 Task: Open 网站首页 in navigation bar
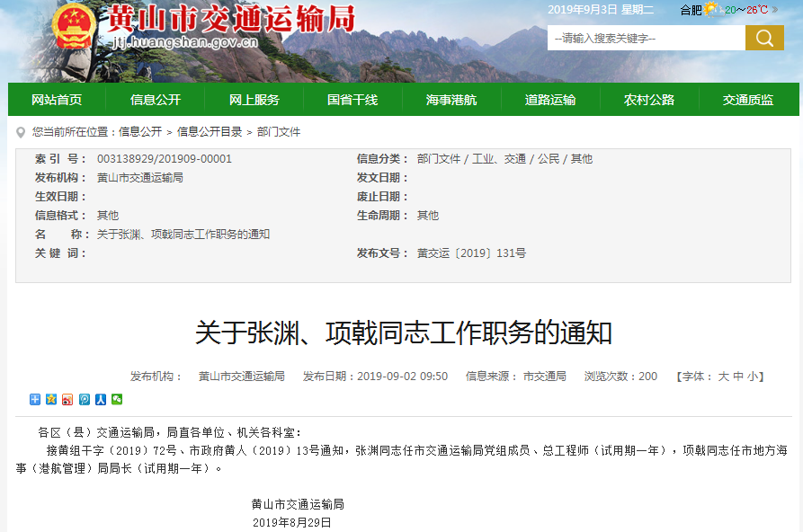57,100
